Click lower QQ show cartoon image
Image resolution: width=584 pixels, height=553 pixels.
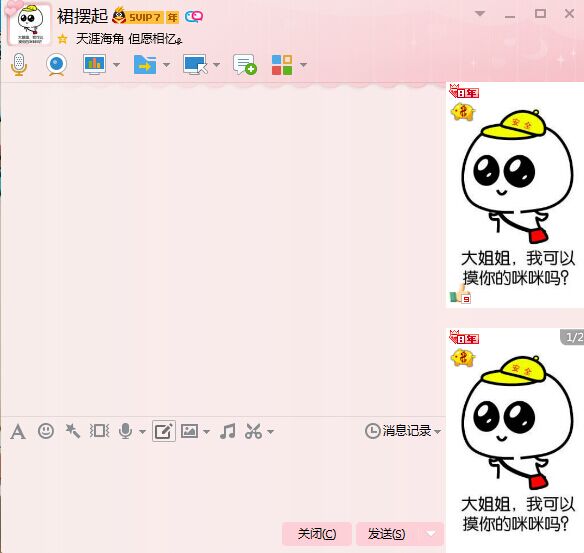tap(515, 440)
